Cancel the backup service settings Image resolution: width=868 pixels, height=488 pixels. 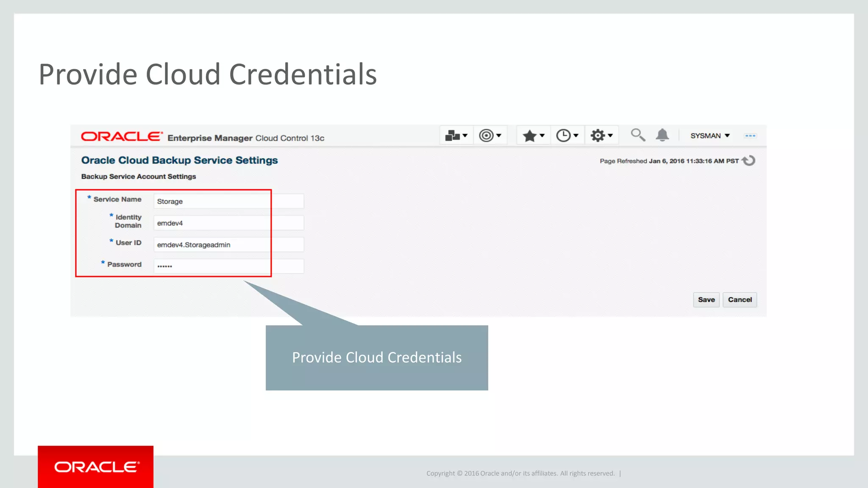(740, 299)
